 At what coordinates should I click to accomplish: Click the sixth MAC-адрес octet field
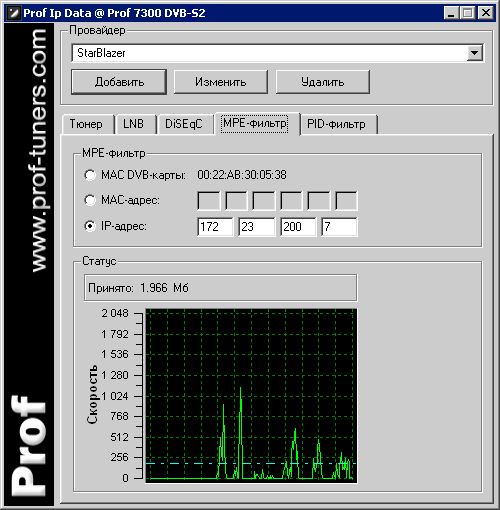346,201
